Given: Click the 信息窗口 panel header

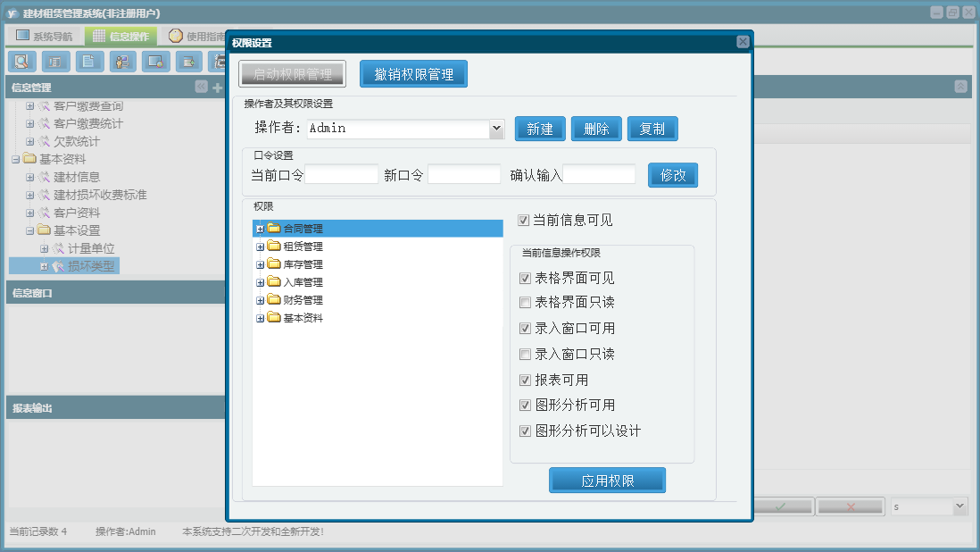Looking at the screenshot, I should pyautogui.click(x=116, y=293).
